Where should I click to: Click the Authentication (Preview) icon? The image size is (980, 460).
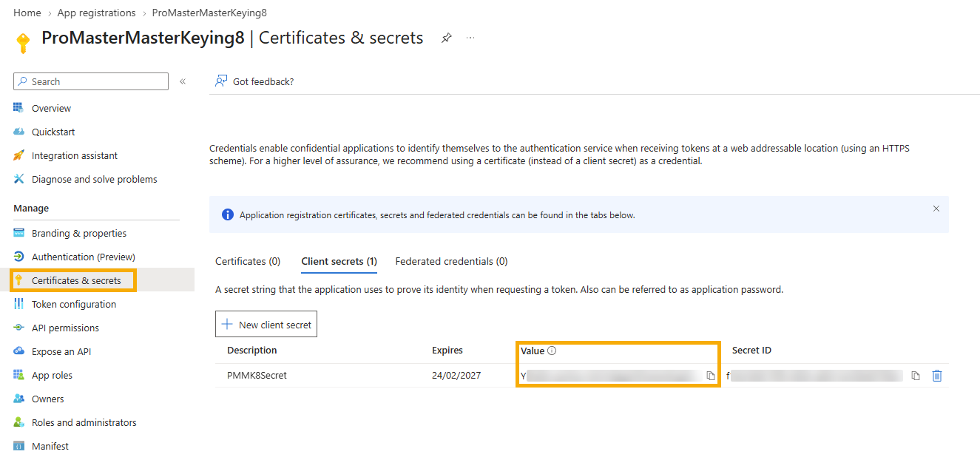click(x=18, y=257)
